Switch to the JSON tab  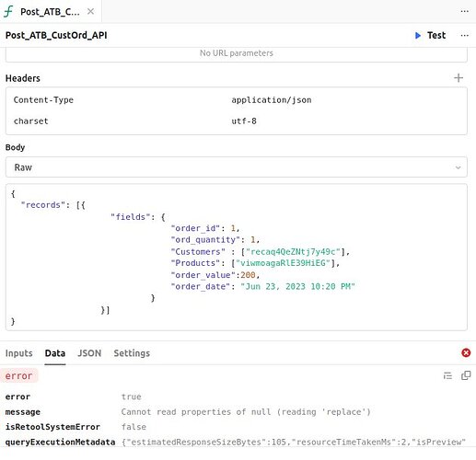(89, 353)
